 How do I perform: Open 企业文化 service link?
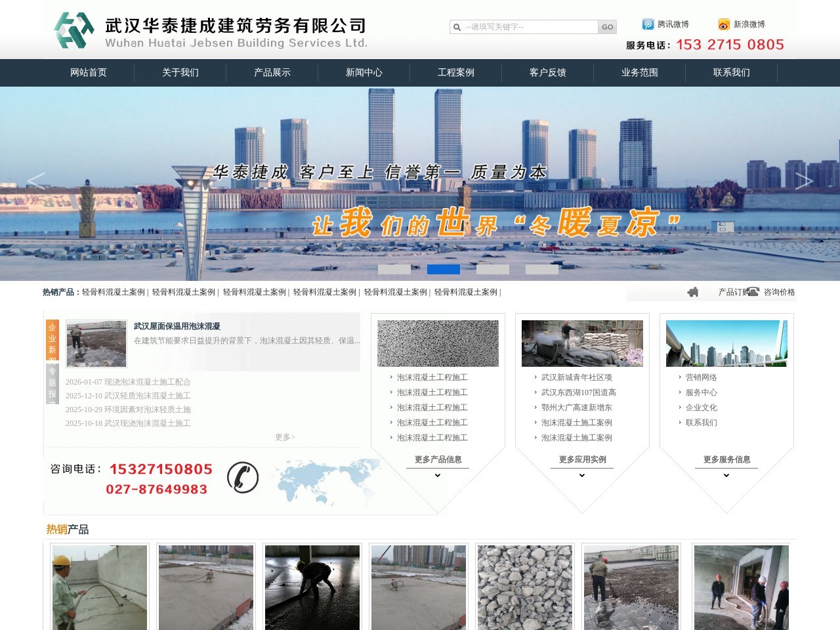702,408
